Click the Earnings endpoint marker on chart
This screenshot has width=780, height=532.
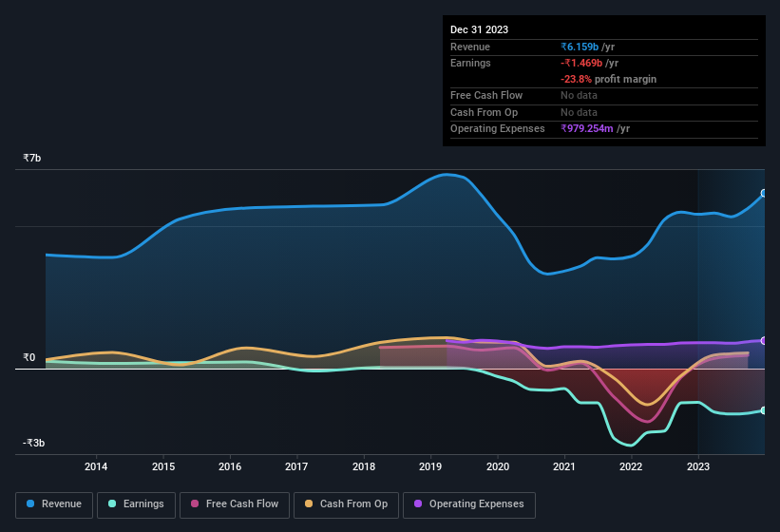tap(764, 410)
